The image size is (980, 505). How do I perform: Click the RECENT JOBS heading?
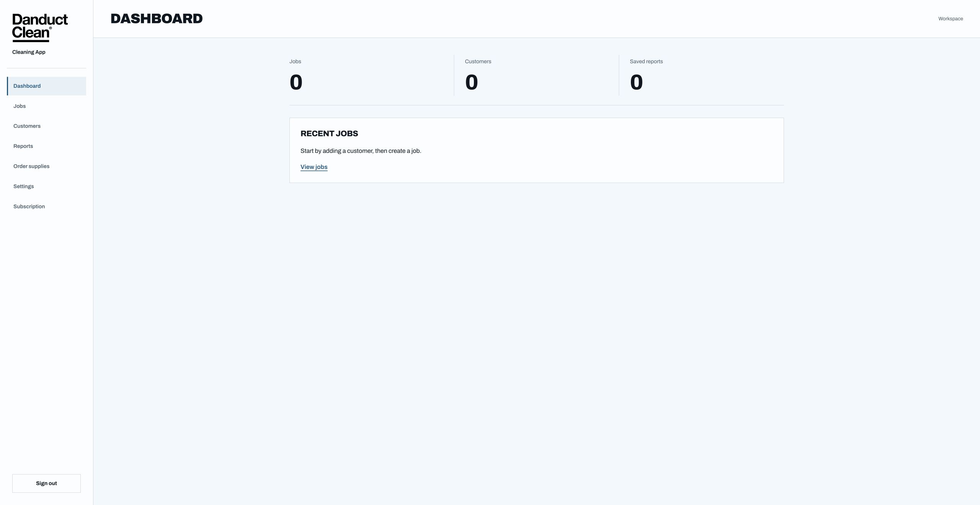click(x=329, y=134)
